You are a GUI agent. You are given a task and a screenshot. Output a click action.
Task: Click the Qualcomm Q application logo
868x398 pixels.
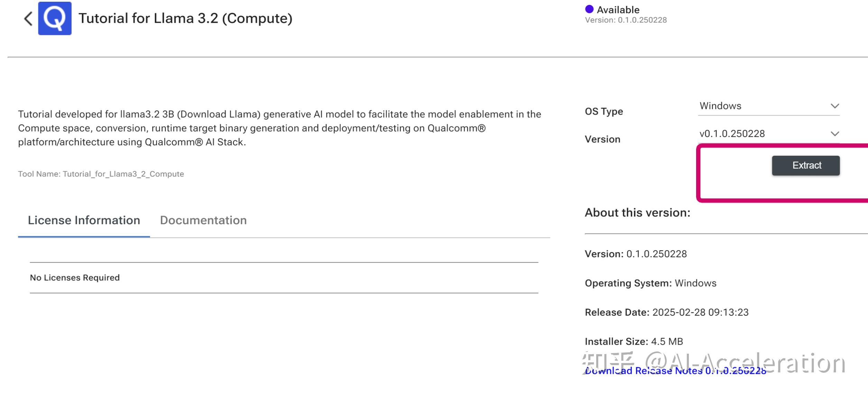pos(54,18)
